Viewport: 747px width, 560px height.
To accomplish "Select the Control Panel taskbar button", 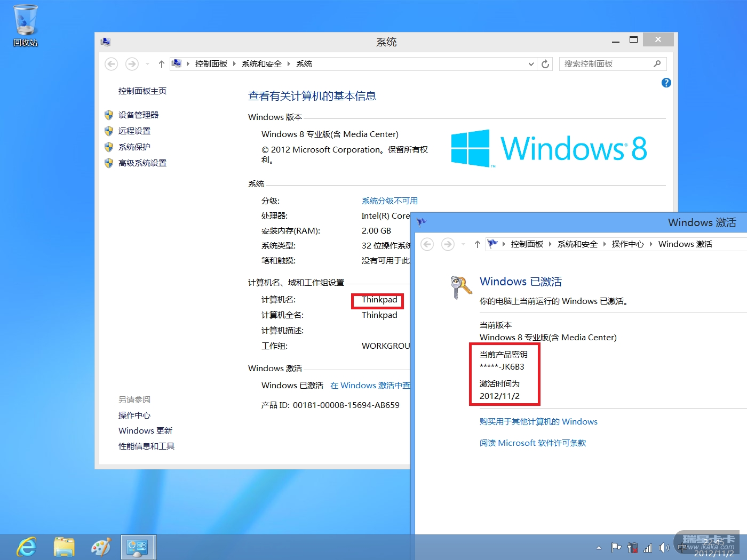I will coord(138,547).
